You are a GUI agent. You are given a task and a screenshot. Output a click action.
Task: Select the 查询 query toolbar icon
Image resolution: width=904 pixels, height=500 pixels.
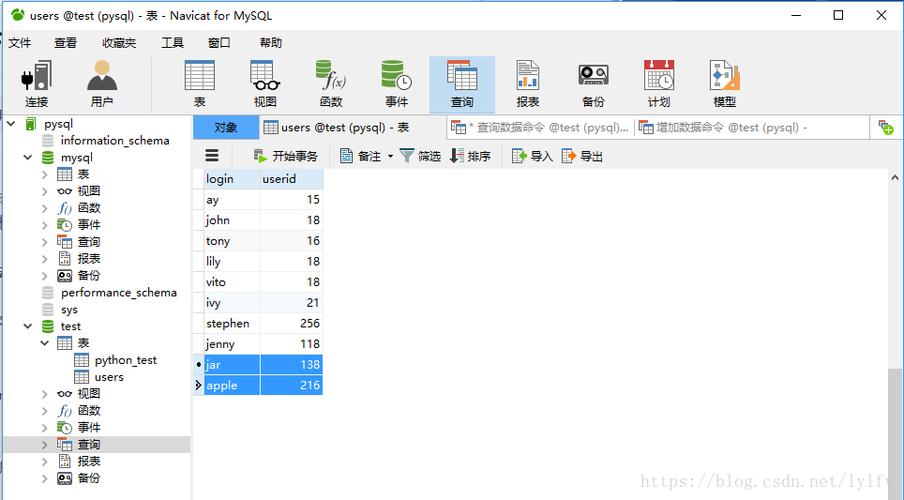click(x=462, y=84)
